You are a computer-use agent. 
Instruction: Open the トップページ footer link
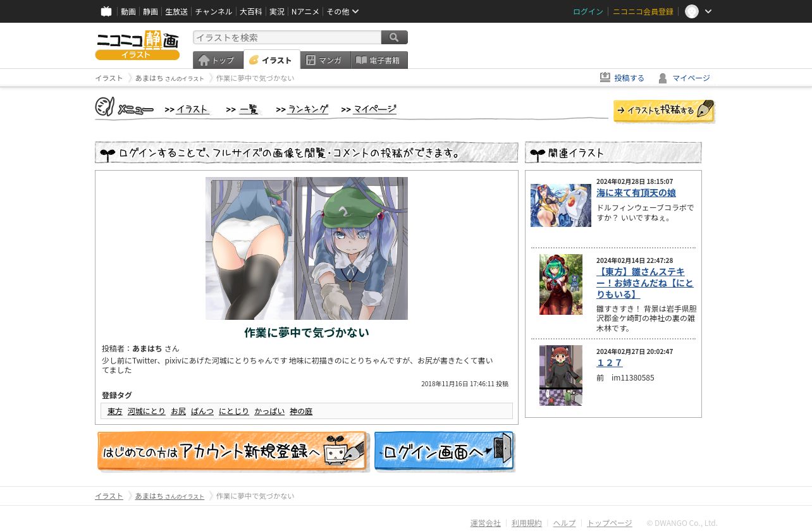point(610,523)
